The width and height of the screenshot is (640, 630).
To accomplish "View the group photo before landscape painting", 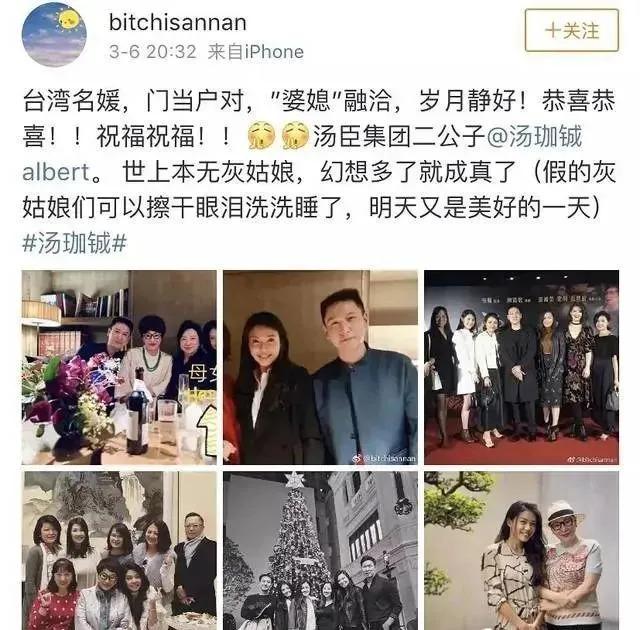I will [119, 550].
